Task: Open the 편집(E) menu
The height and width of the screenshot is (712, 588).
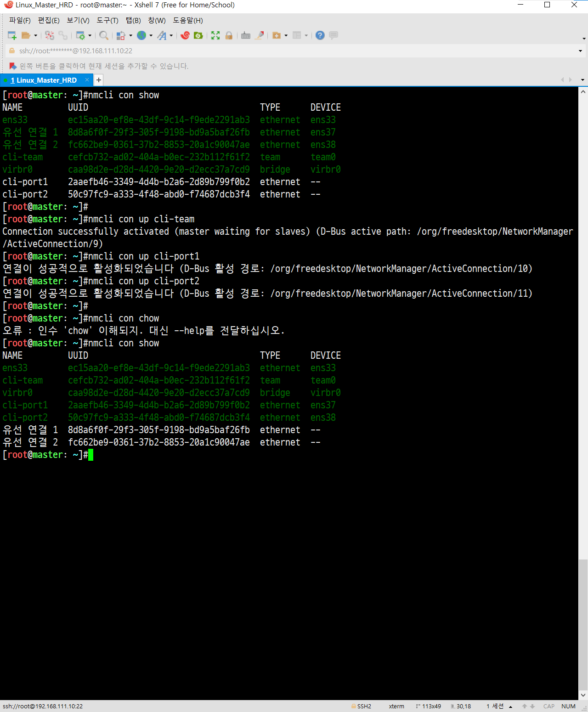Action: click(x=49, y=20)
